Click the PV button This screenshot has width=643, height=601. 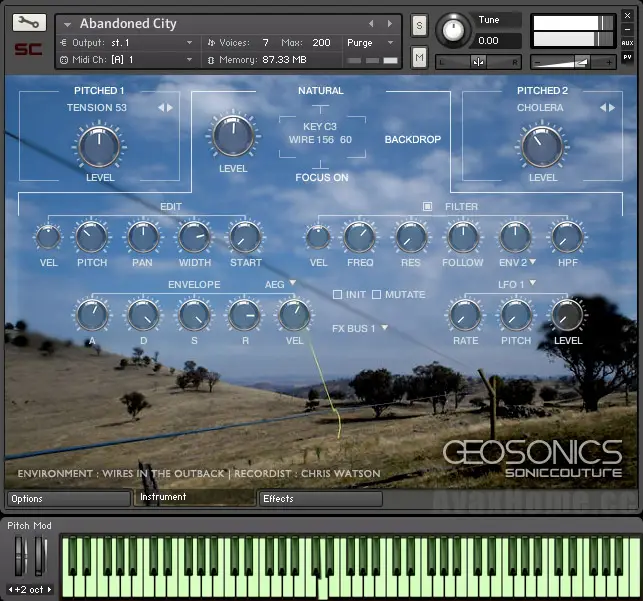[x=627, y=57]
